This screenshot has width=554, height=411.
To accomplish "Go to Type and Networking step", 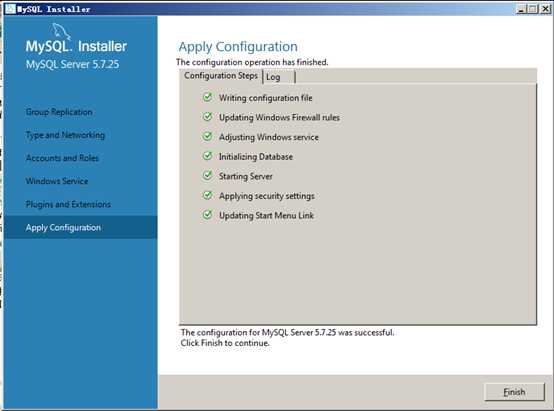I will pyautogui.click(x=65, y=135).
